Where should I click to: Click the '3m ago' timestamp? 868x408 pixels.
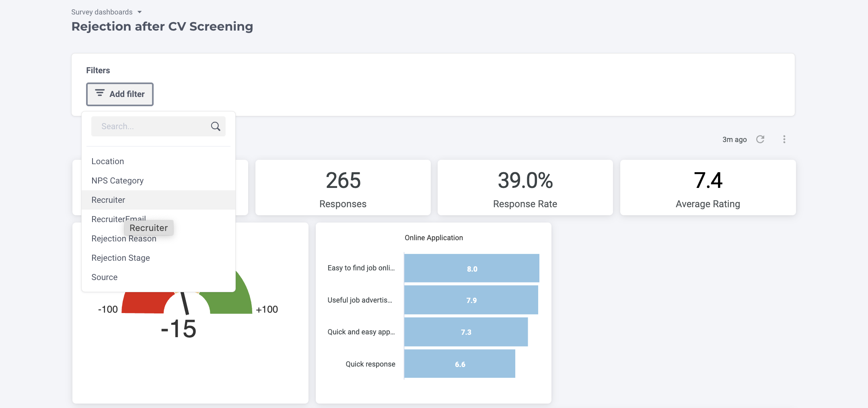click(734, 140)
